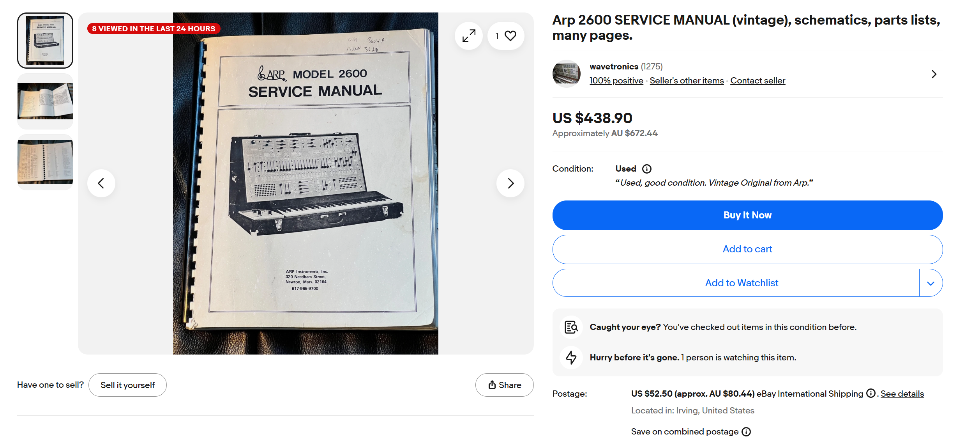Open Seller's other items link
Screen dimensions: 980x438
point(687,81)
